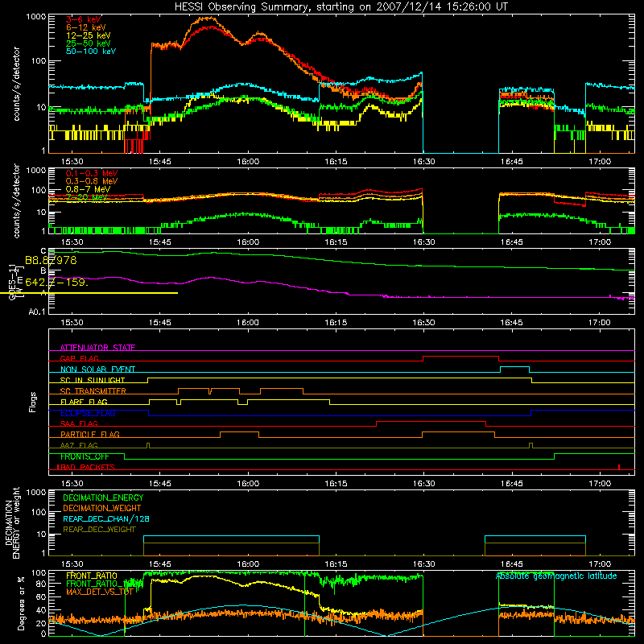This screenshot has height=644, width=644.
Task: Select the SC_TRANSMITTER flag label
Action: (93, 390)
